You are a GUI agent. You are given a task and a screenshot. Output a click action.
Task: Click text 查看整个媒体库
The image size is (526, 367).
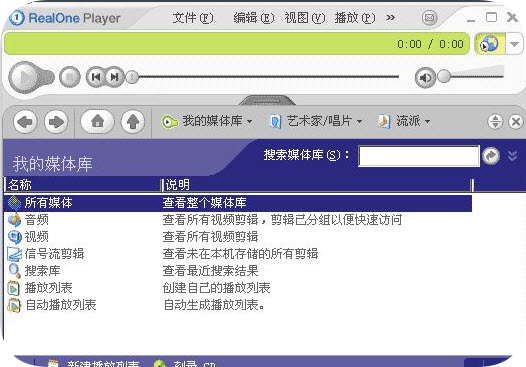pyautogui.click(x=204, y=203)
